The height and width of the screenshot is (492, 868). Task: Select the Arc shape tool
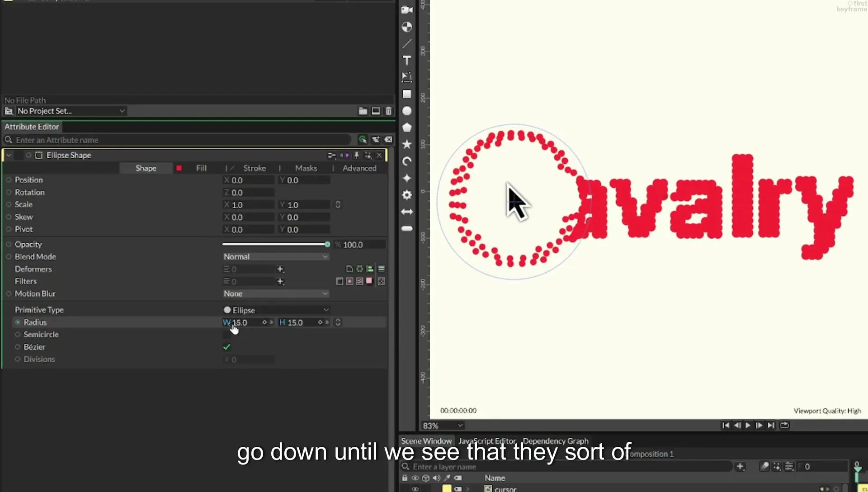point(407,161)
